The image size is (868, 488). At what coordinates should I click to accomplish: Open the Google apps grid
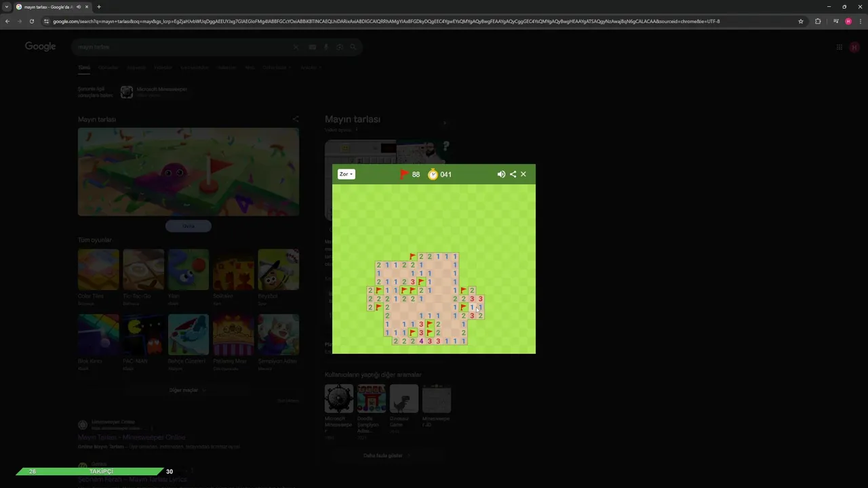point(839,47)
